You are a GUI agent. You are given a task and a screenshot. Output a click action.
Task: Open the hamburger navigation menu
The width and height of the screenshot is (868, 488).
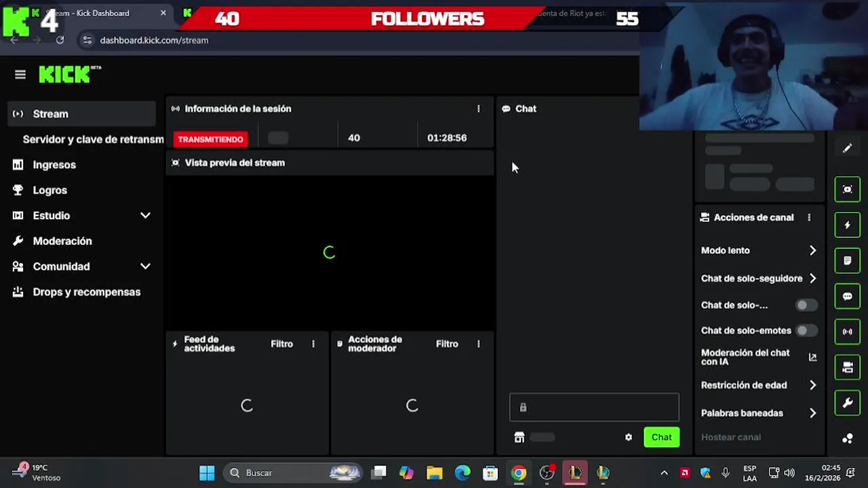click(x=20, y=75)
